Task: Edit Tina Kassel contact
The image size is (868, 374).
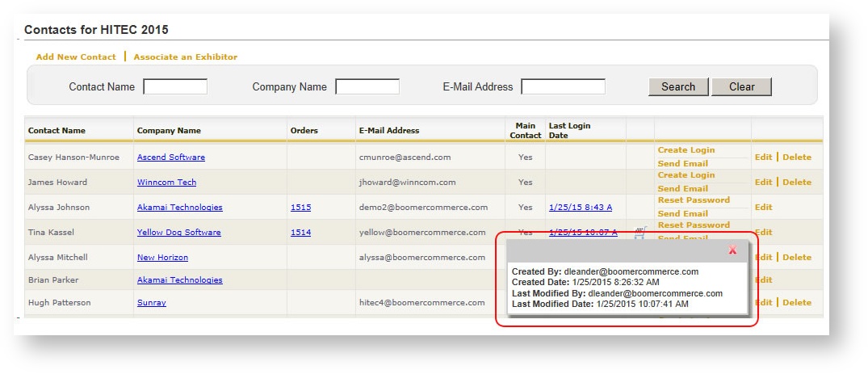Action: [x=763, y=232]
